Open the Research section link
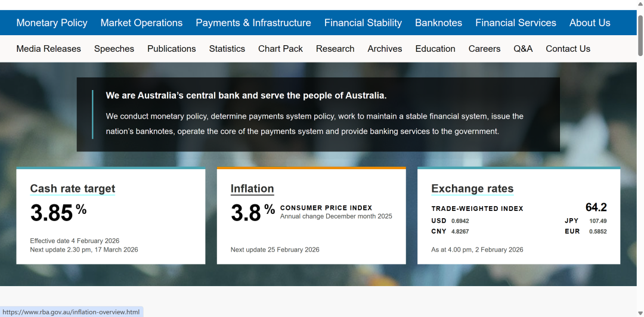The height and width of the screenshot is (317, 644). [x=335, y=49]
